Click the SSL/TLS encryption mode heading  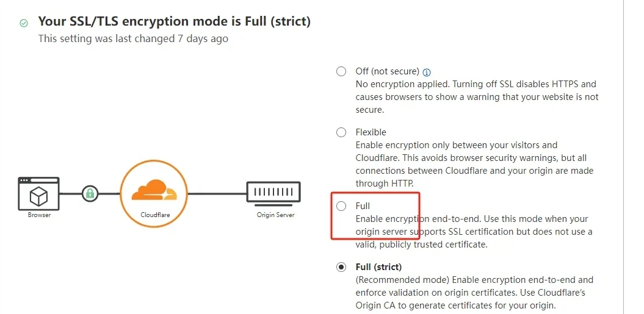[x=175, y=21]
